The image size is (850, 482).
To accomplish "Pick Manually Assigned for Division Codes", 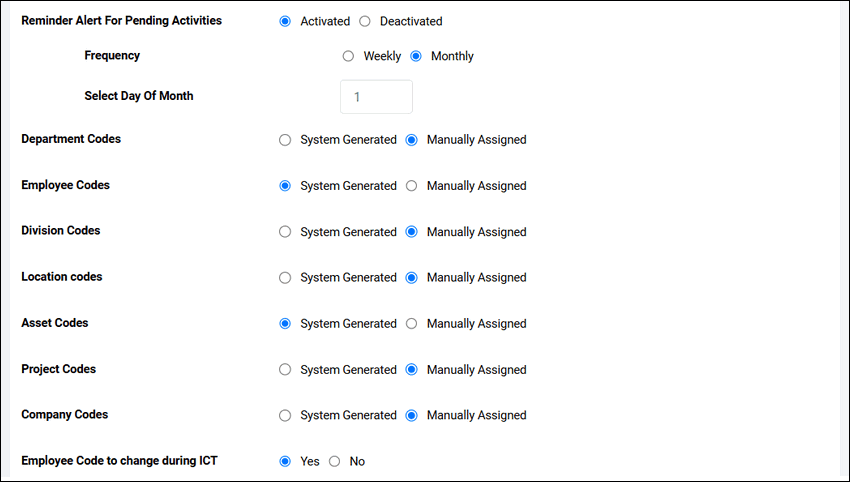I will [411, 232].
